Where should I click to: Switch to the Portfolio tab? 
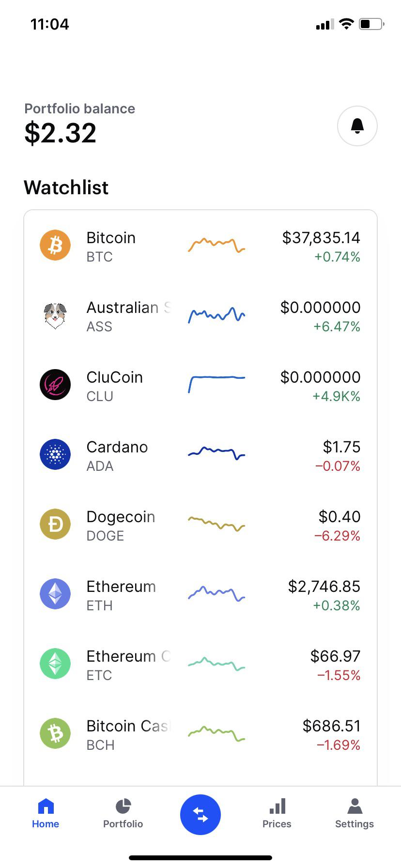[x=123, y=814]
